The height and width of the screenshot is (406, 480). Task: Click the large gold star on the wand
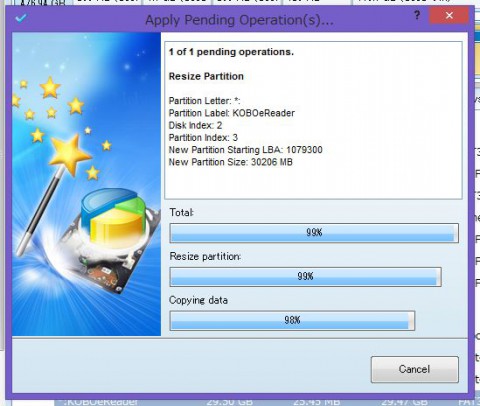pyautogui.click(x=69, y=153)
